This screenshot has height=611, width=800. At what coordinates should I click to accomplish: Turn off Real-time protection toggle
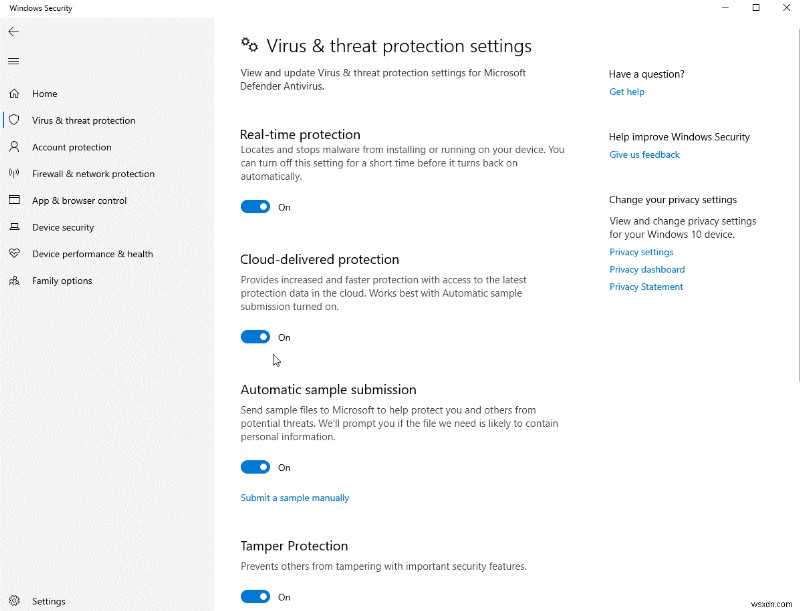click(256, 207)
